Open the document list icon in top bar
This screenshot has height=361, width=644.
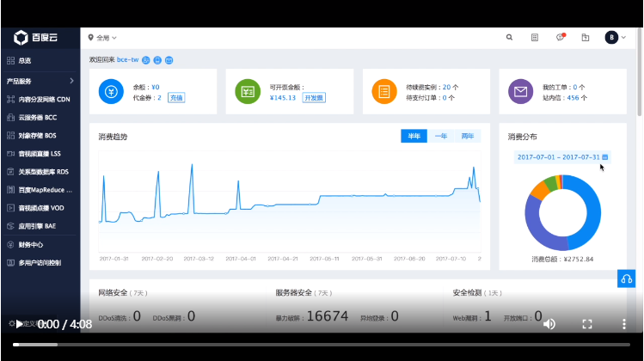click(x=534, y=37)
